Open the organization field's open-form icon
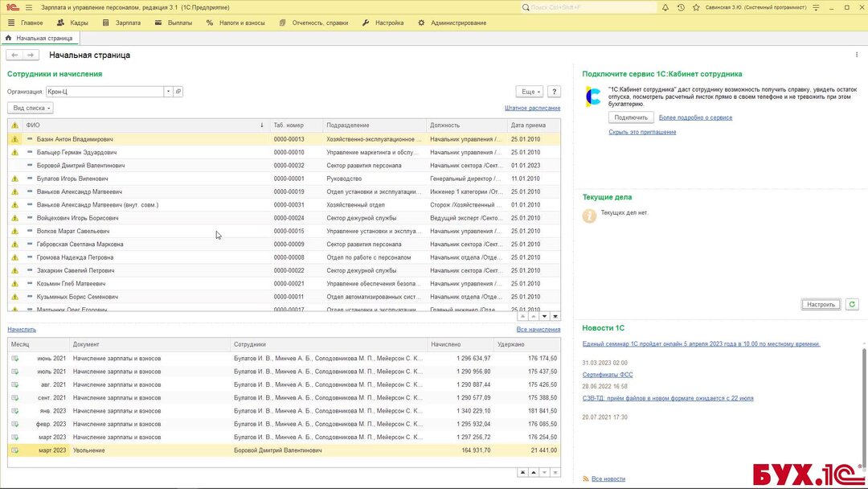Image resolution: width=868 pixels, height=489 pixels. pos(178,92)
